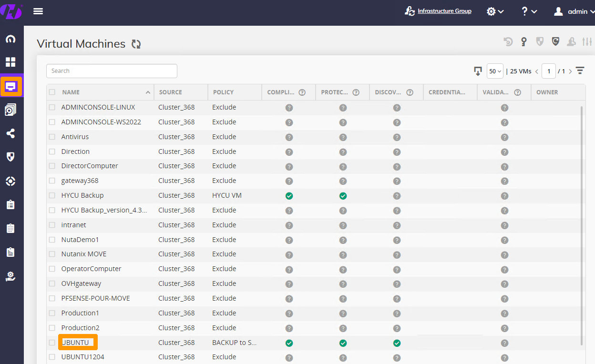The height and width of the screenshot is (364, 595).
Task: Open the share-shaped icon in sidebar
Action: pyautogui.click(x=10, y=134)
